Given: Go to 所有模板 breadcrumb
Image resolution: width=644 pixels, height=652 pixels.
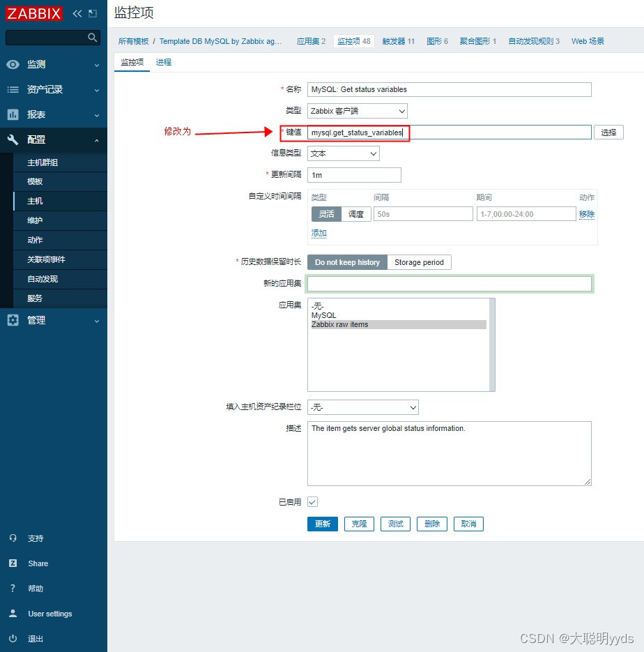Looking at the screenshot, I should (x=133, y=41).
